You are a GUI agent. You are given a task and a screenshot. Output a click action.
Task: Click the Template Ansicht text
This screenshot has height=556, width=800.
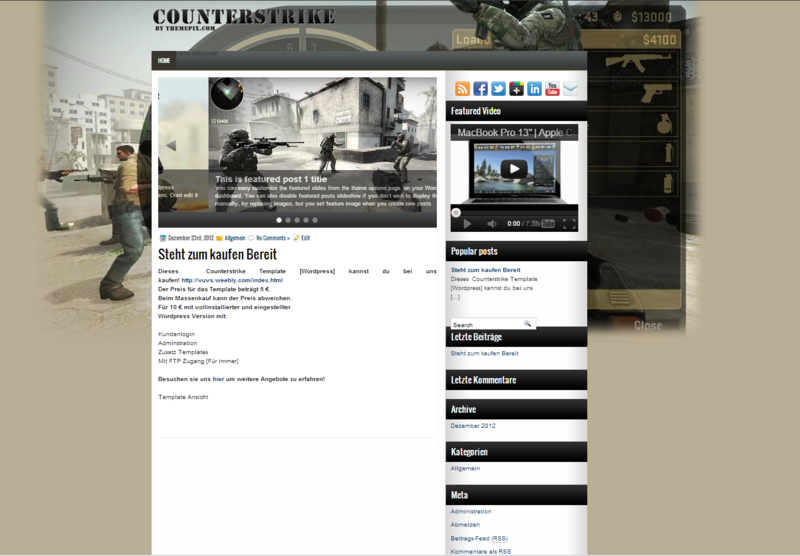coord(183,397)
